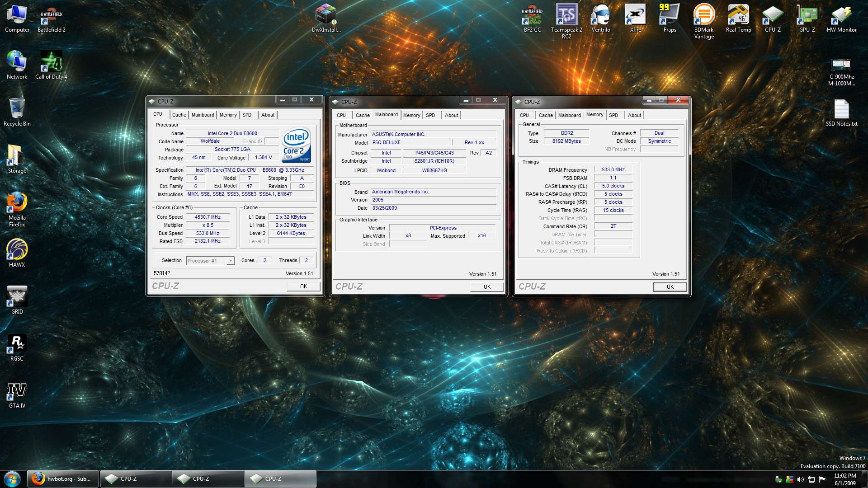Activate the third CPU-Z taskbar button

click(280, 479)
